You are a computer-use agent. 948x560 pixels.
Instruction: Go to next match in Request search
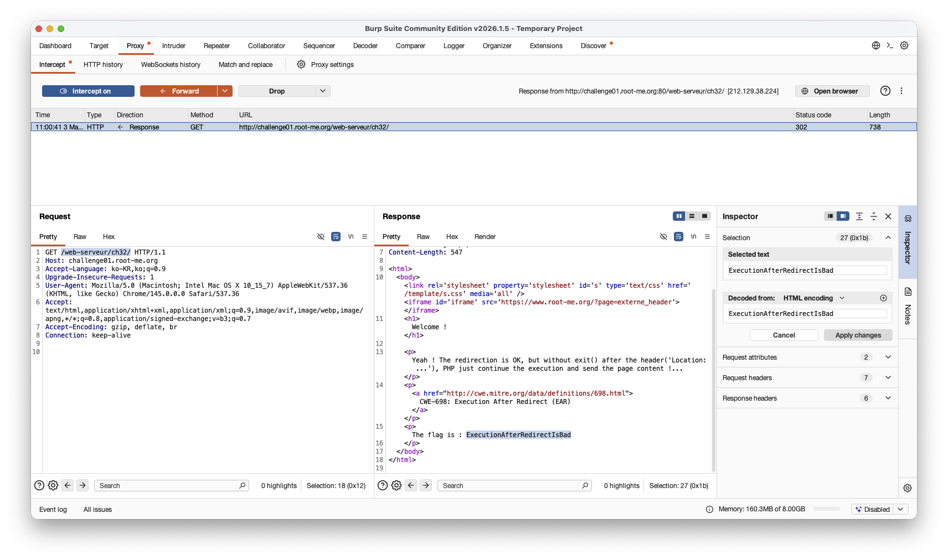(83, 485)
